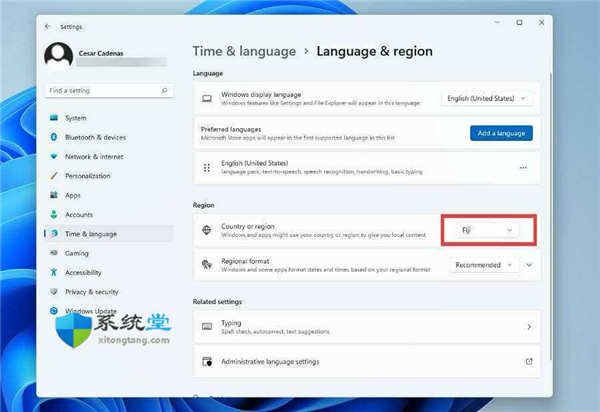The height and width of the screenshot is (412, 600).
Task: Click the Typing keyboard icon
Action: point(207,326)
